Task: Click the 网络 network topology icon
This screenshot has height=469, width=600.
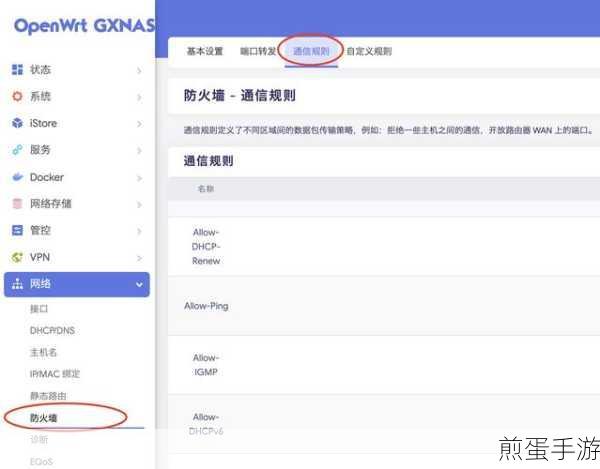Action: coord(17,284)
